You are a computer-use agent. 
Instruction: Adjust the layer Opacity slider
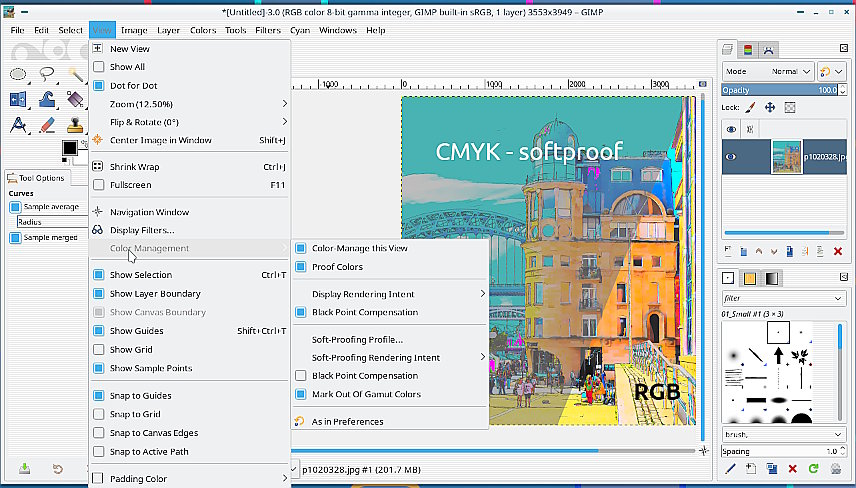[x=780, y=90]
